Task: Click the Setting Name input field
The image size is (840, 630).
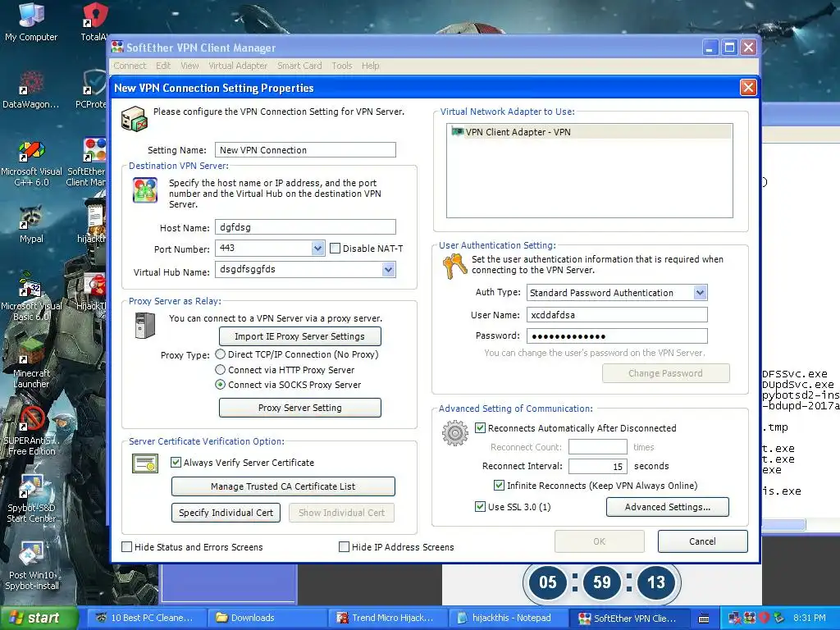Action: 305,150
